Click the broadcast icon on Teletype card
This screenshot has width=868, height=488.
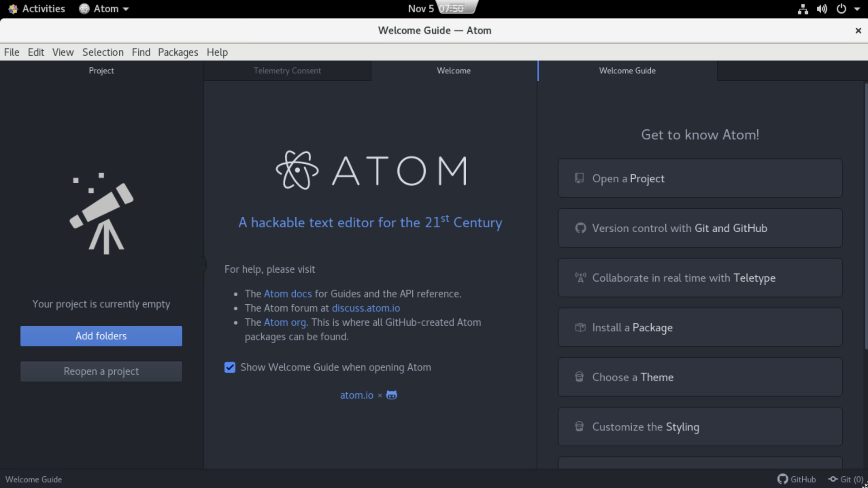580,278
